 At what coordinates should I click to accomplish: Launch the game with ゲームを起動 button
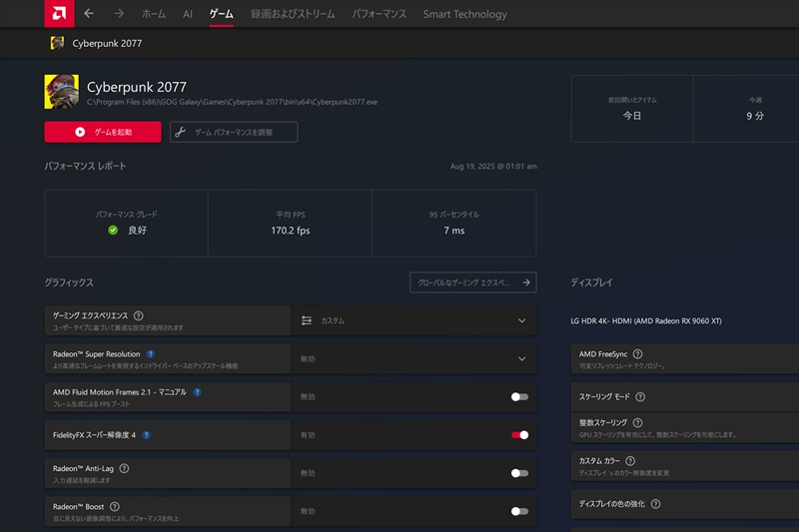(x=103, y=132)
